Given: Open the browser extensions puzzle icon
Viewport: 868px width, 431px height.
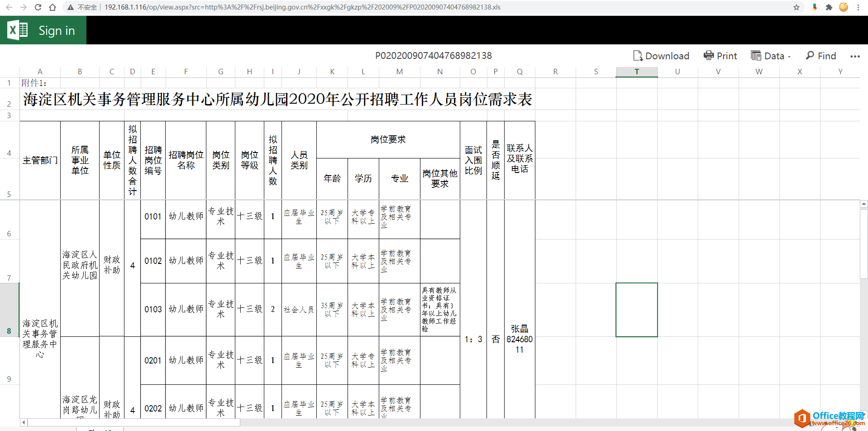Looking at the screenshot, I should [829, 7].
